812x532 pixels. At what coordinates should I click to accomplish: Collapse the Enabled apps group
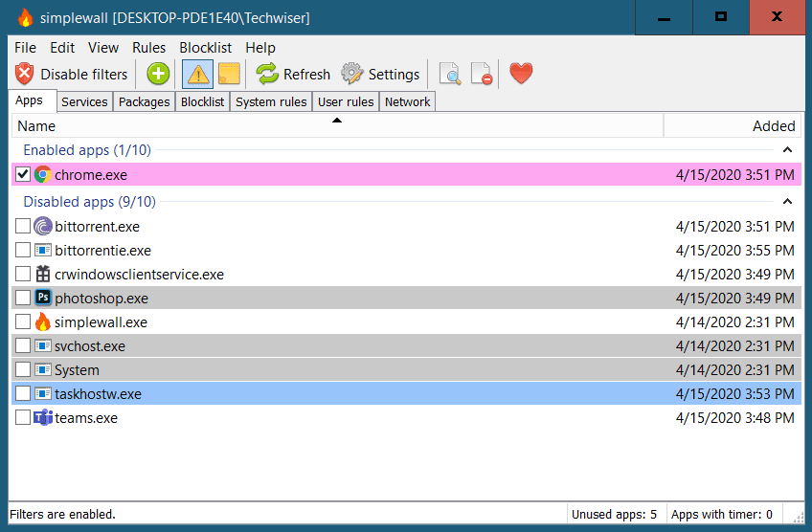click(x=787, y=150)
